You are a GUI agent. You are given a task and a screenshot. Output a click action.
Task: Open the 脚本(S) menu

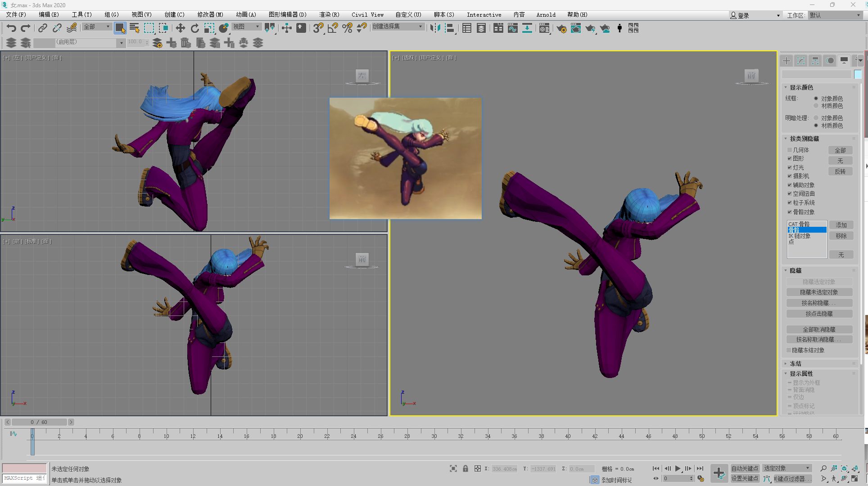click(x=444, y=15)
